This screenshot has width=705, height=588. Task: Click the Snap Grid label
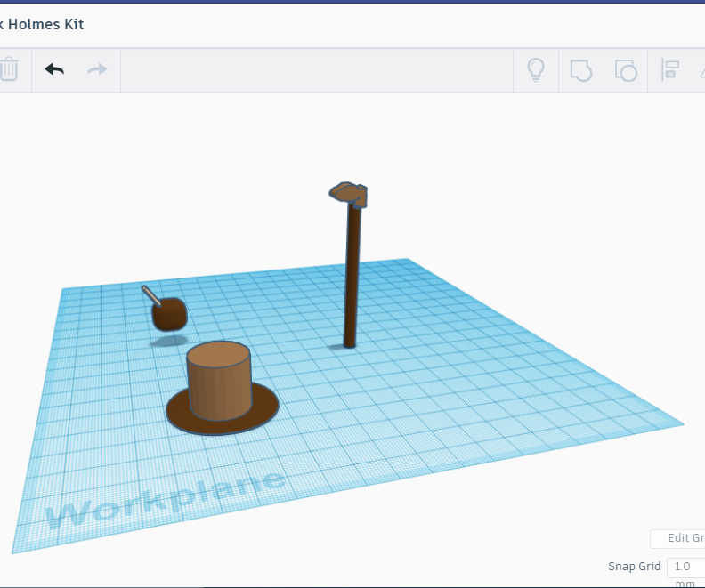[635, 567]
